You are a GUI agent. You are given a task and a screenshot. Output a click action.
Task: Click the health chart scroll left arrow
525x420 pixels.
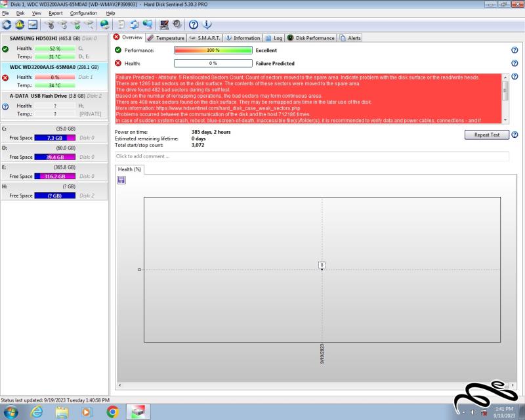pyautogui.click(x=120, y=385)
